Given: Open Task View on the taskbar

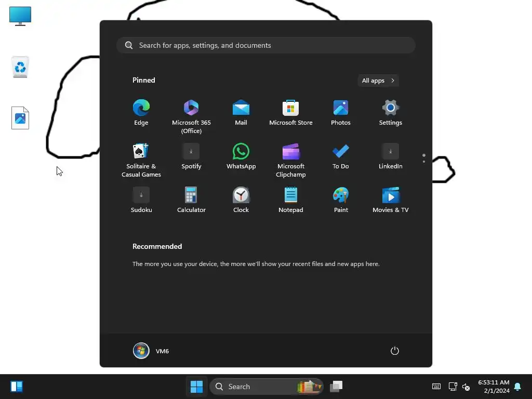Looking at the screenshot, I should [x=336, y=387].
